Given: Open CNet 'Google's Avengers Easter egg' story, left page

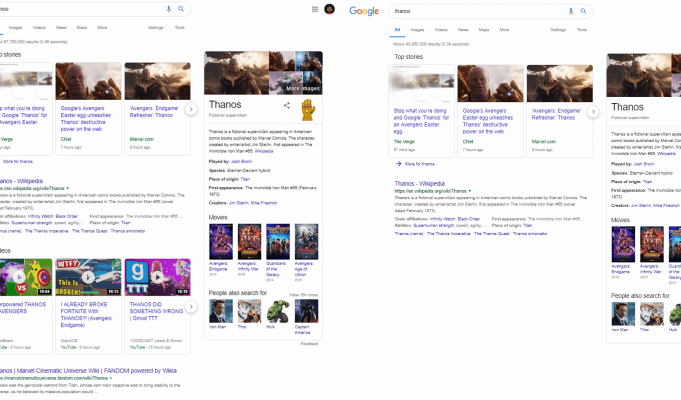Looking at the screenshot, I should click(86, 119).
